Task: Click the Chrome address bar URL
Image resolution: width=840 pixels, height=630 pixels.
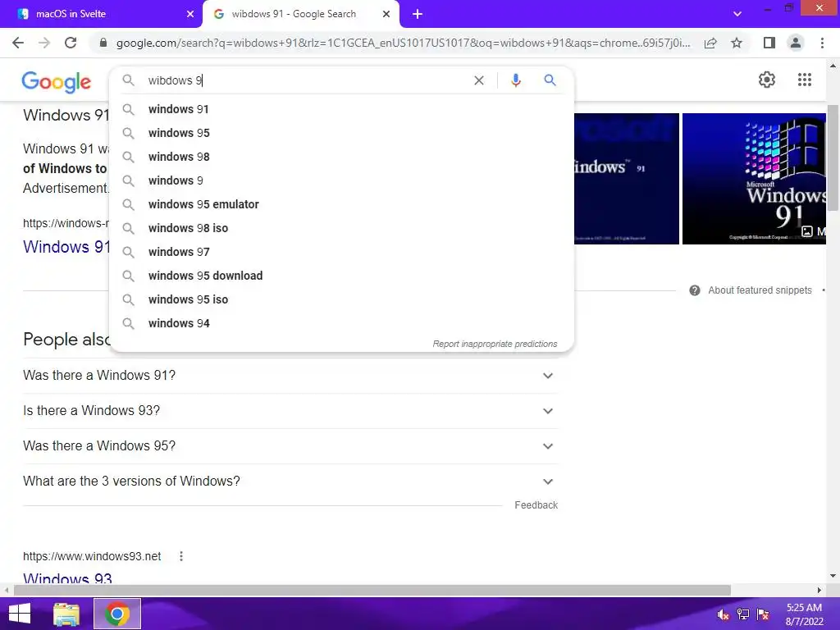Action: [403, 43]
